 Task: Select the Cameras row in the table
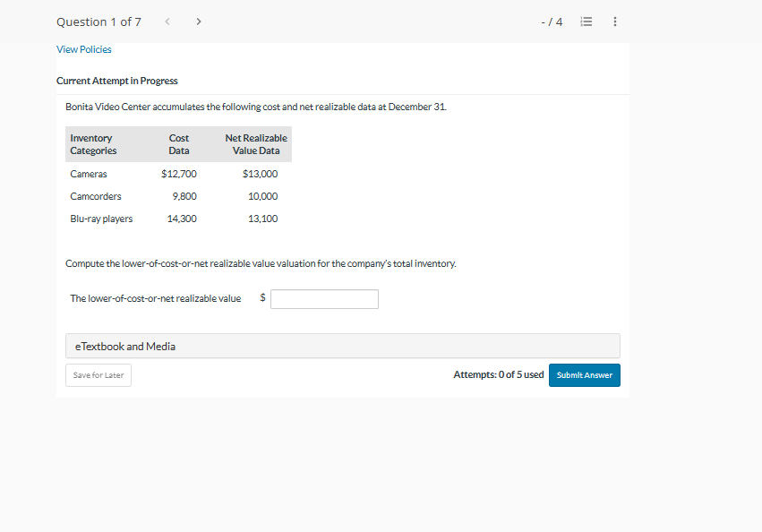pos(88,174)
